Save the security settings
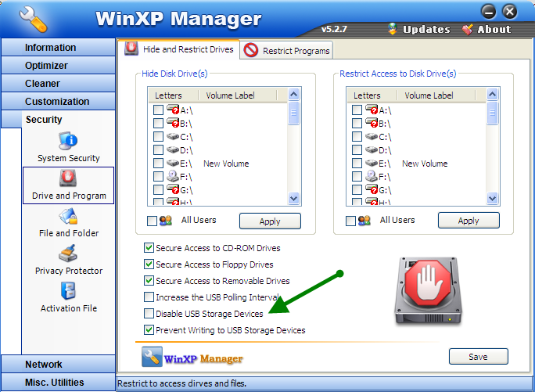The width and height of the screenshot is (535, 392). click(x=479, y=357)
